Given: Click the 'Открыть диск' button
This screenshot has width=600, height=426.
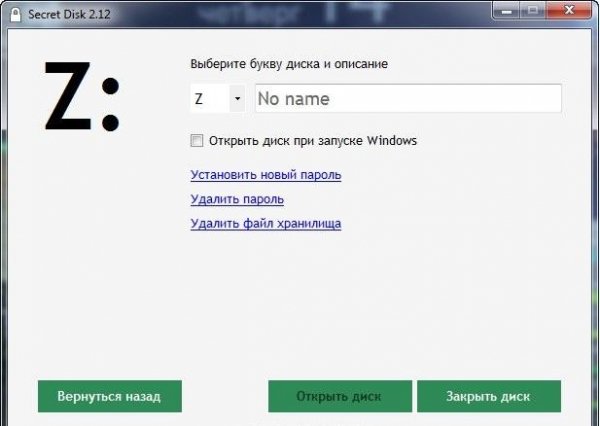Looking at the screenshot, I should 340,396.
